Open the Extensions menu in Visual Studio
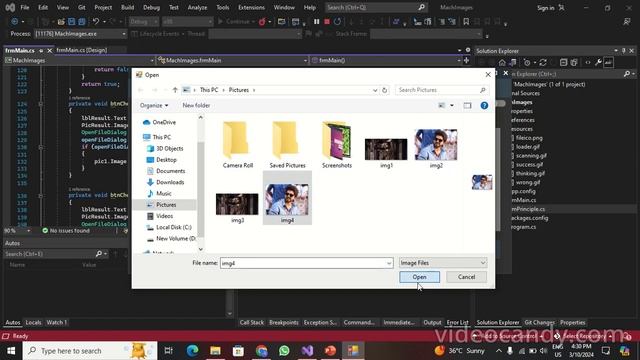 tap(251, 7)
